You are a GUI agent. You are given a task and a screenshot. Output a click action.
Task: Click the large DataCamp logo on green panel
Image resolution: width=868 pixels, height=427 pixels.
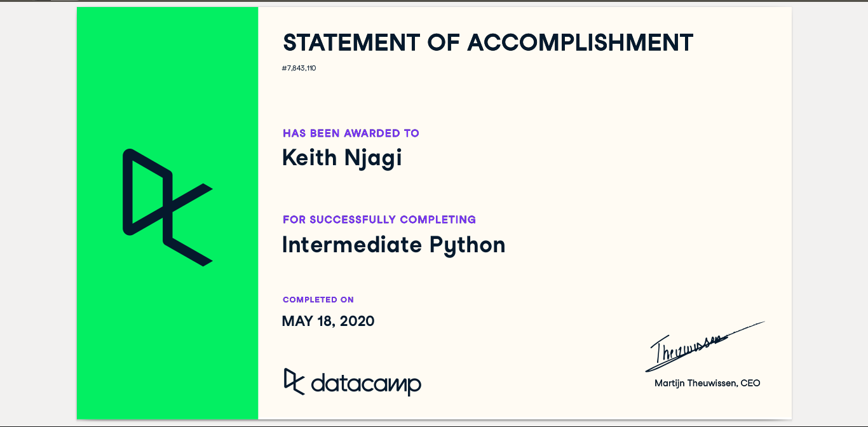tap(166, 207)
